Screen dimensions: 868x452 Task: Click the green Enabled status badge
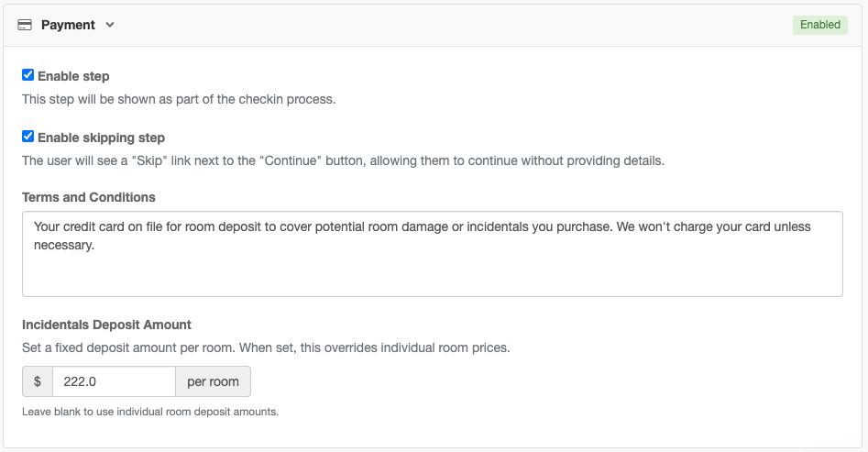coord(819,25)
